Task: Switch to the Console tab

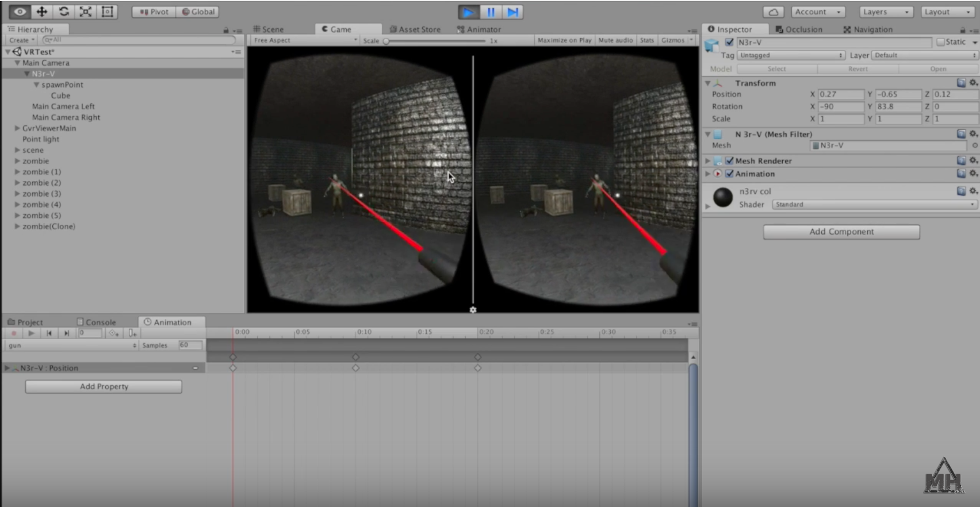Action: click(x=97, y=322)
